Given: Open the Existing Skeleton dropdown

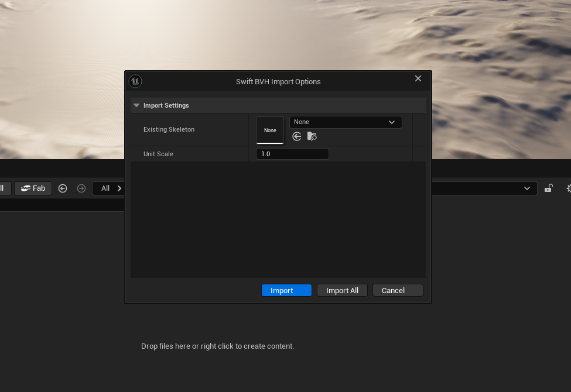Looking at the screenshot, I should pyautogui.click(x=345, y=122).
